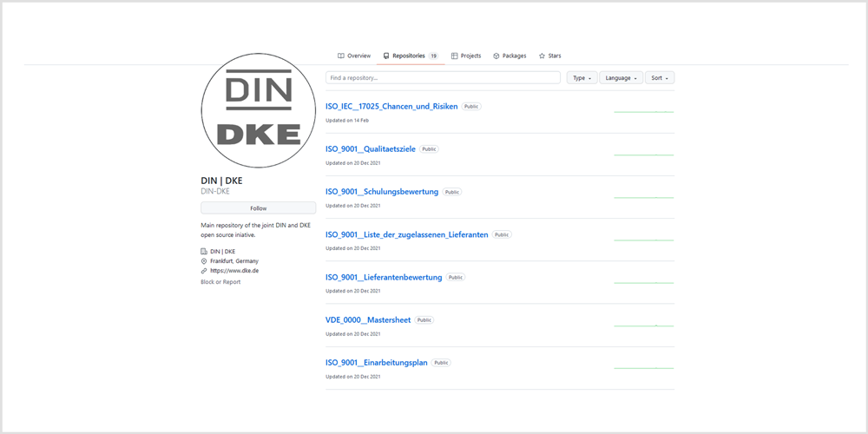Click the Frankfurt, Germany location text
Image resolution: width=868 pixels, height=434 pixels.
click(x=234, y=260)
